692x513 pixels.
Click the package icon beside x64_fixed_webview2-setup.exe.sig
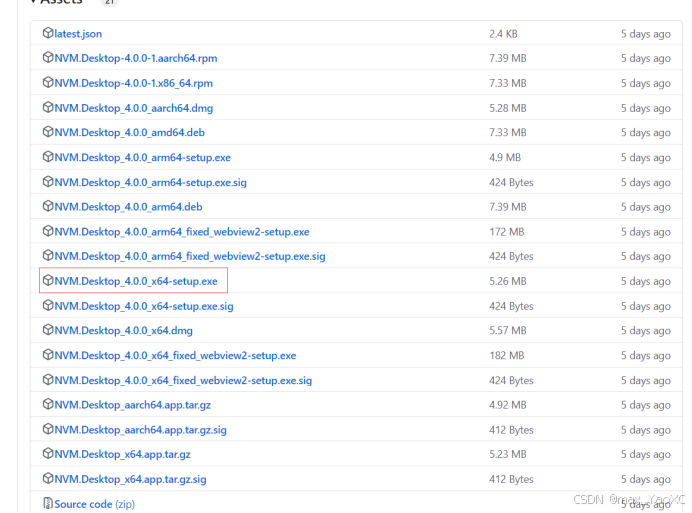coord(48,380)
